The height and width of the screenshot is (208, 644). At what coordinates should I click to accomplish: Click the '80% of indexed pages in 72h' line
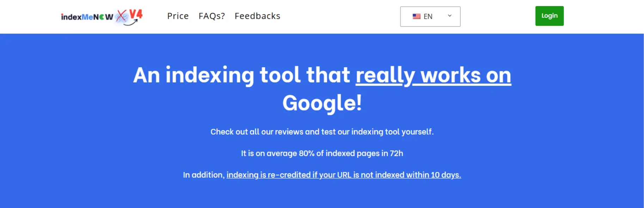coord(323,153)
